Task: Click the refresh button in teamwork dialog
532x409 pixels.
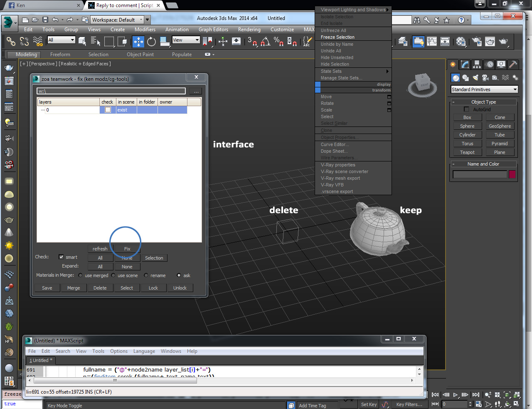Action: [x=100, y=249]
